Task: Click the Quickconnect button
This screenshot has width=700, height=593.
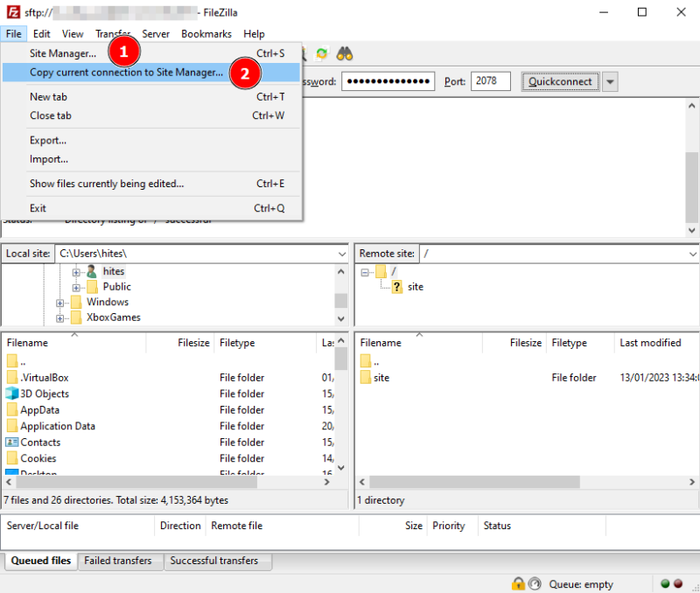Action: [560, 81]
